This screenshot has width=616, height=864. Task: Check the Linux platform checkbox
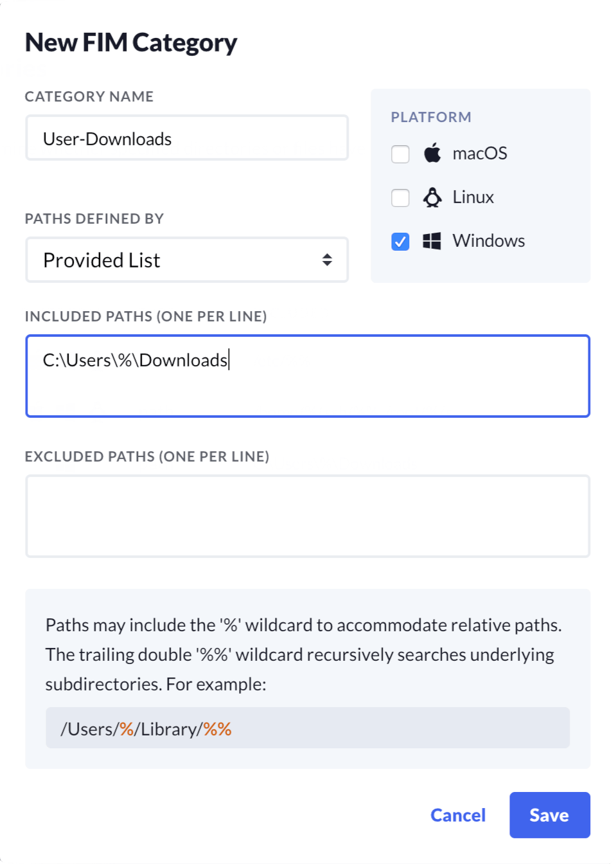(400, 198)
